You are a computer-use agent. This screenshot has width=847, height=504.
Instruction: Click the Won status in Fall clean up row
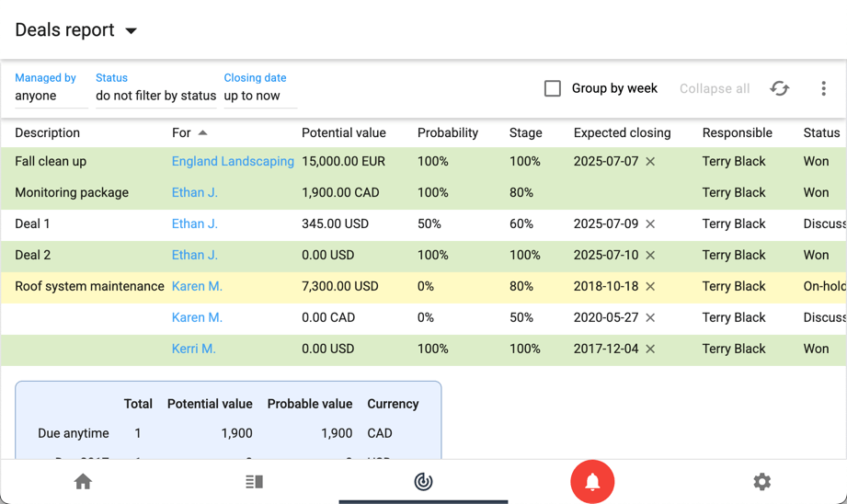coord(816,162)
